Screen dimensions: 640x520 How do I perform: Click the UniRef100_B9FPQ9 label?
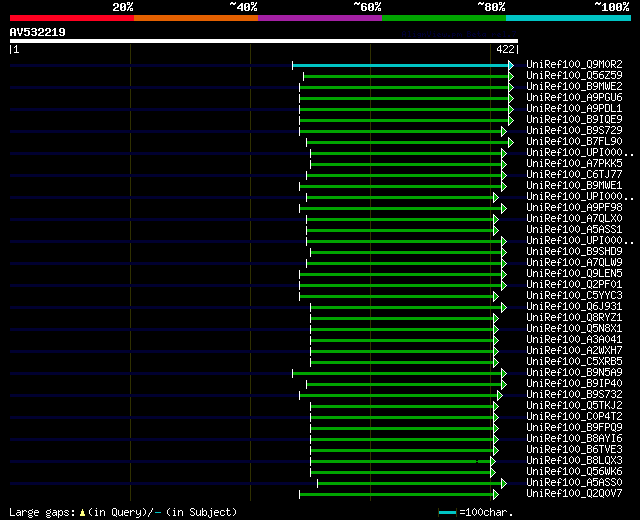pyautogui.click(x=574, y=428)
